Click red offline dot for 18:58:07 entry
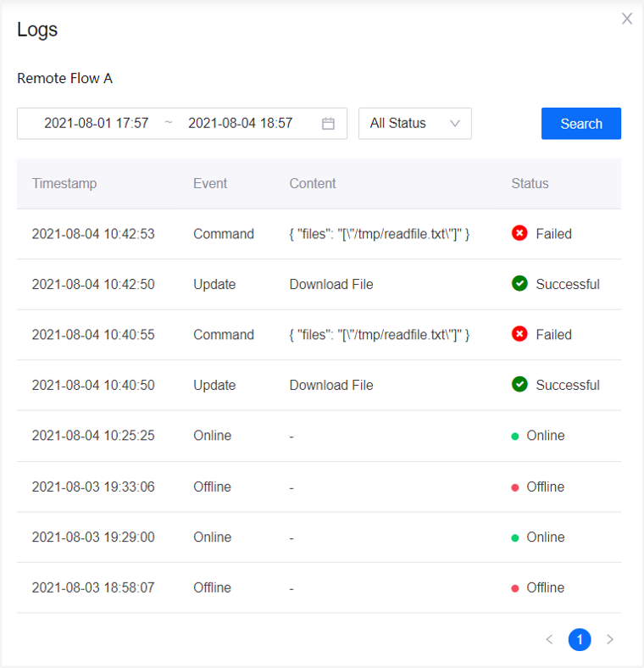This screenshot has height=668, width=644. pos(515,588)
